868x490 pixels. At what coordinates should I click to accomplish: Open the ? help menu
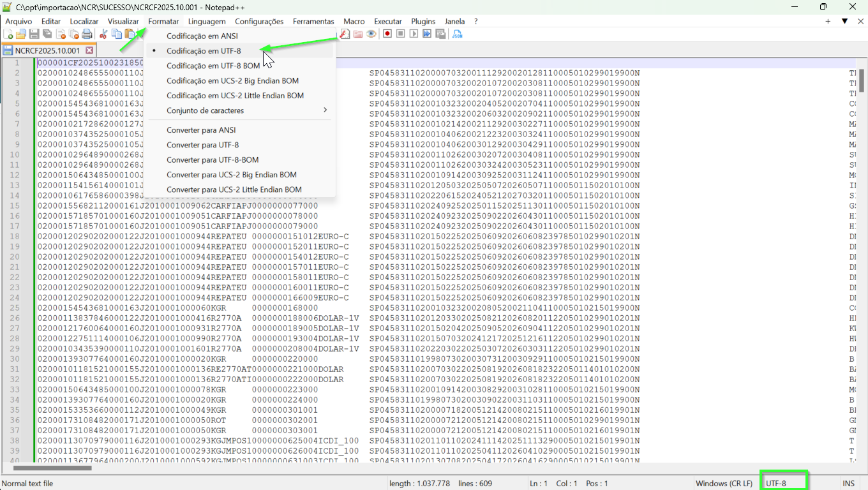point(475,21)
